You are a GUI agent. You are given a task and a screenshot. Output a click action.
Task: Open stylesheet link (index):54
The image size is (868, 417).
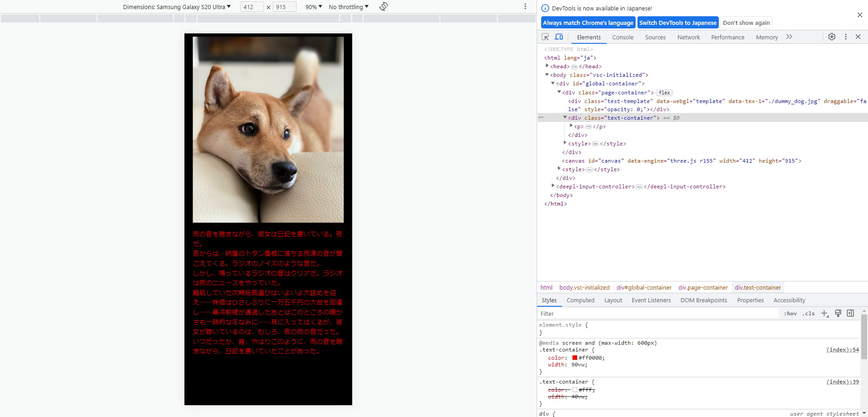click(x=841, y=349)
